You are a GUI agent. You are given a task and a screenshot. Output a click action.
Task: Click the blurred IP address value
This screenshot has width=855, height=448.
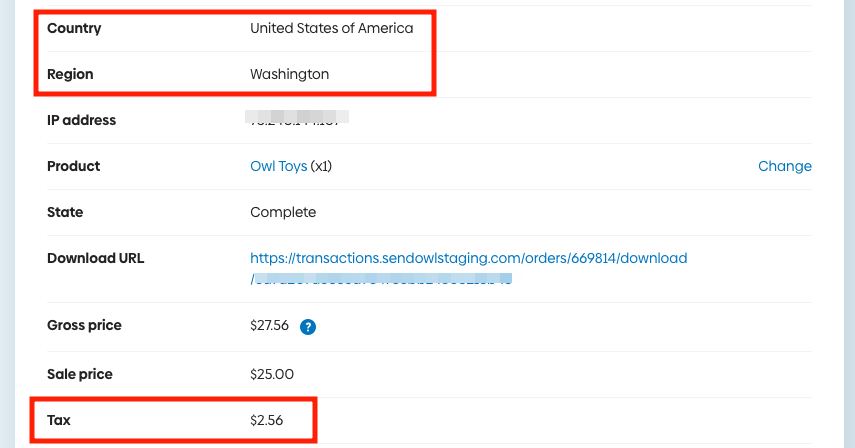pos(299,120)
